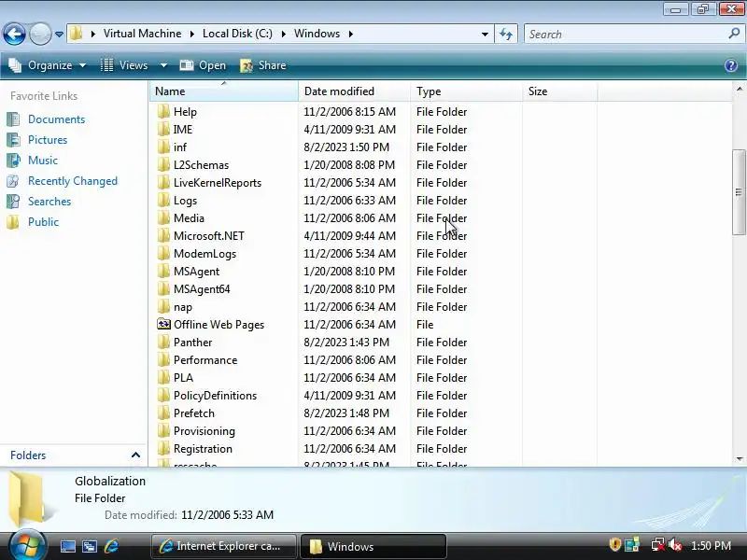Select the Offline Web Pages icon

(163, 324)
